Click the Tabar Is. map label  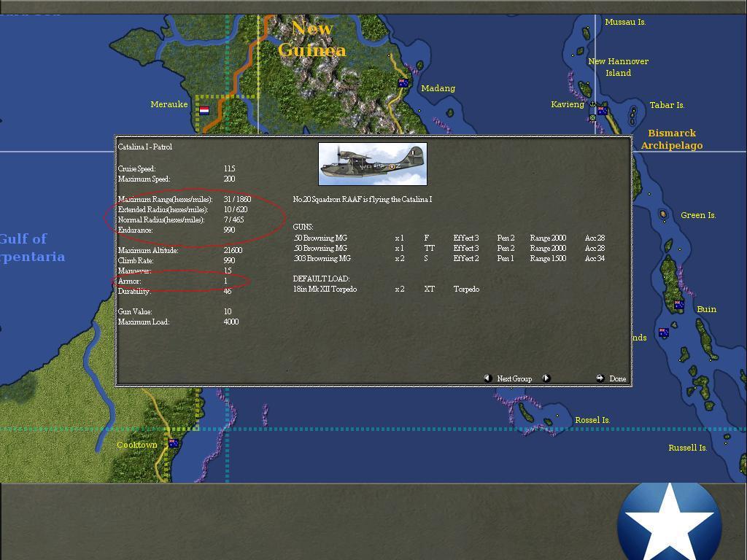click(667, 105)
